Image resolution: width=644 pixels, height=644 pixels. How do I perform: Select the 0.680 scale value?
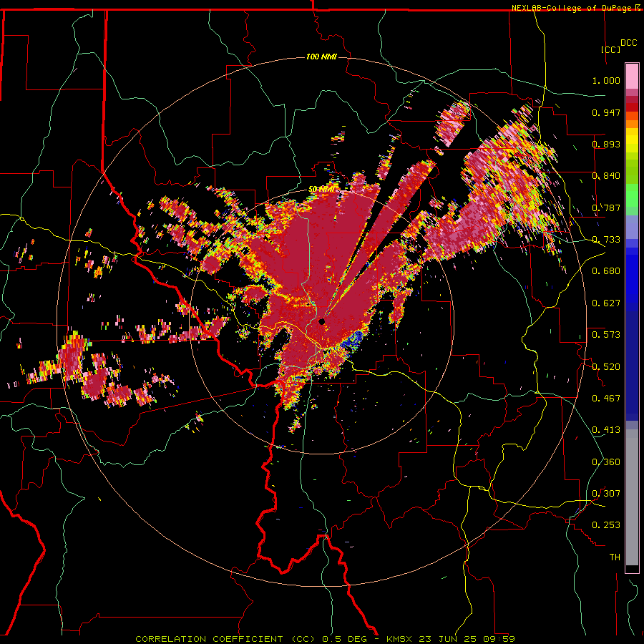point(606,271)
